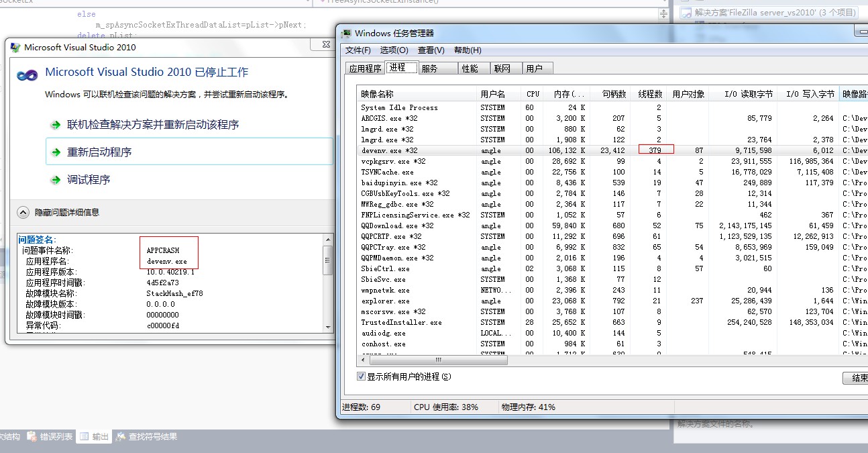Sort by I/O 读取字节 column header
Image resolution: width=868 pixels, height=453 pixels.
[742, 94]
